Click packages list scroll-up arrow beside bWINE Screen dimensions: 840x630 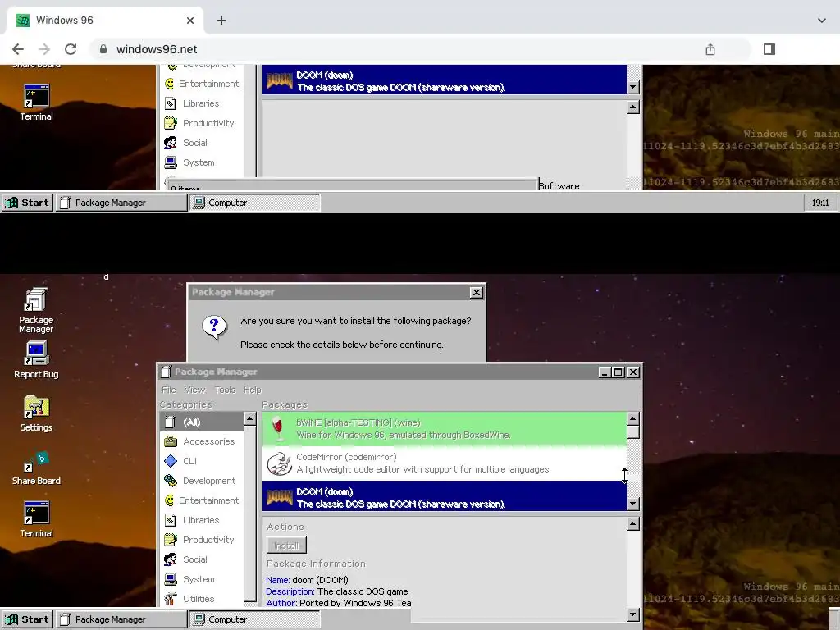tap(632, 418)
